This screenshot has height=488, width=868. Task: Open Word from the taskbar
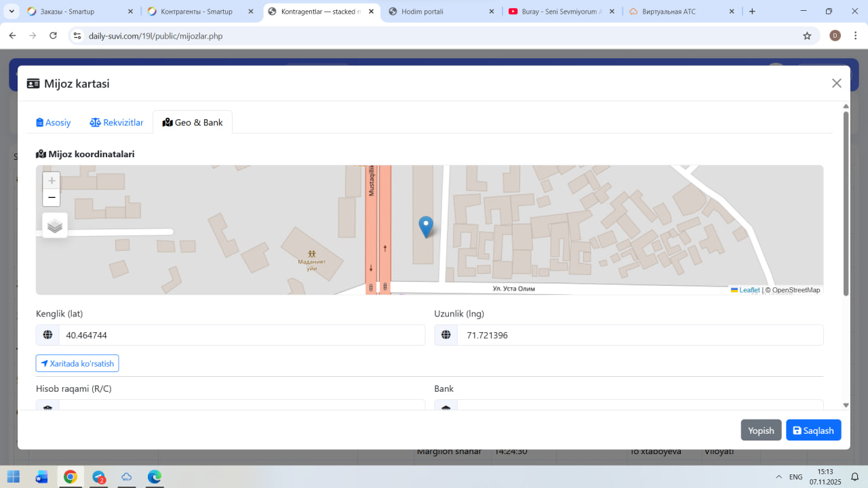click(x=42, y=476)
